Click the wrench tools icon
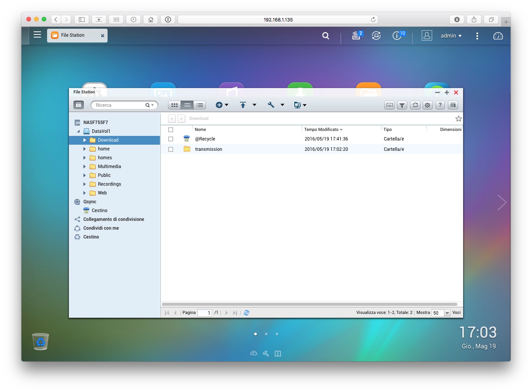532x392 pixels. point(271,105)
